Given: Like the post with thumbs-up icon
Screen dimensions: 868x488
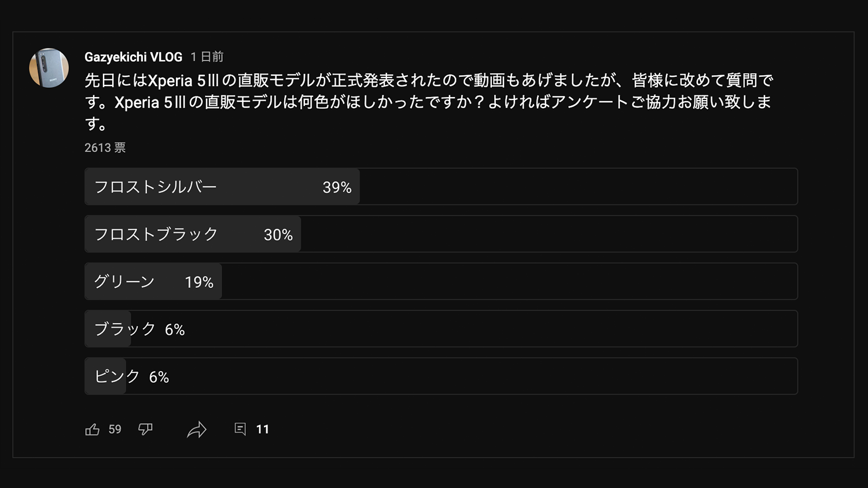Looking at the screenshot, I should (x=93, y=430).
